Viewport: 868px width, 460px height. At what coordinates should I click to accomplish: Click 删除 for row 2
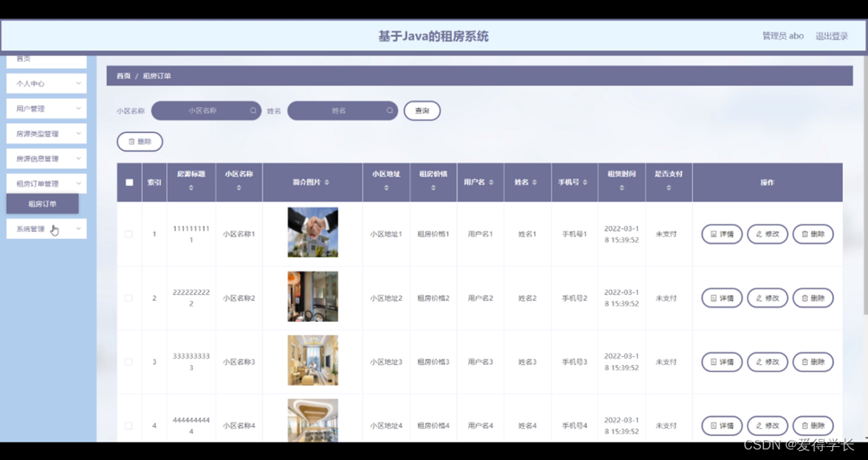pyautogui.click(x=814, y=298)
